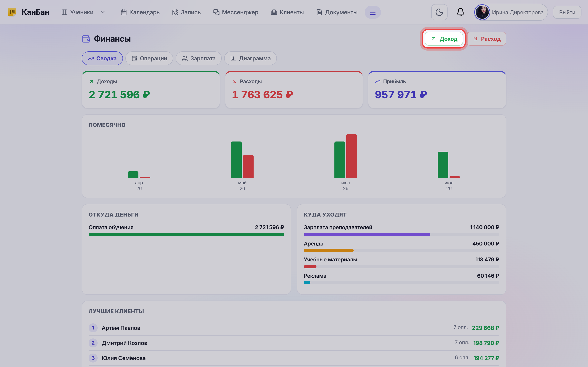Viewport: 588px width, 367px height.
Task: Open the Диаграмма chart tab
Action: pyautogui.click(x=250, y=58)
